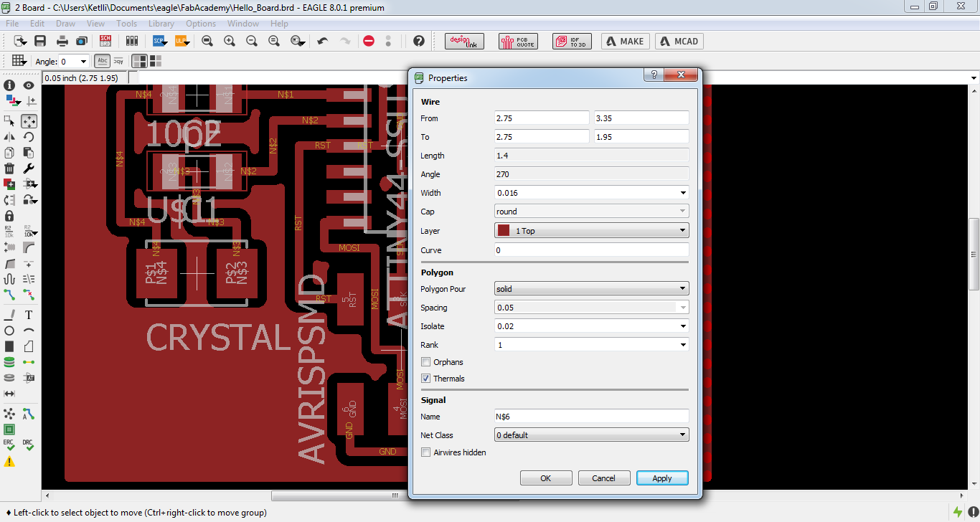The image size is (980, 522).
Task: Open the Tools menu
Action: coord(127,24)
